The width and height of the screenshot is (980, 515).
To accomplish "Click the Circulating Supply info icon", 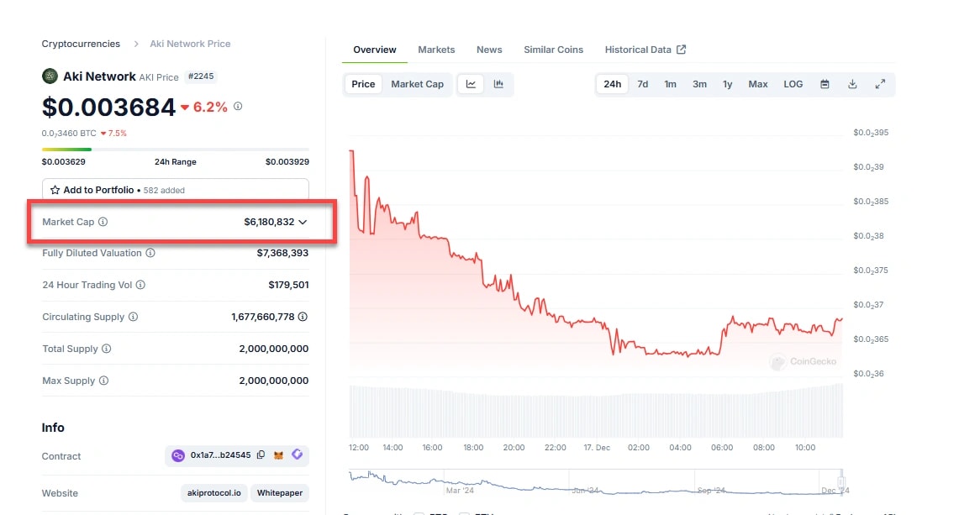I will pyautogui.click(x=133, y=317).
